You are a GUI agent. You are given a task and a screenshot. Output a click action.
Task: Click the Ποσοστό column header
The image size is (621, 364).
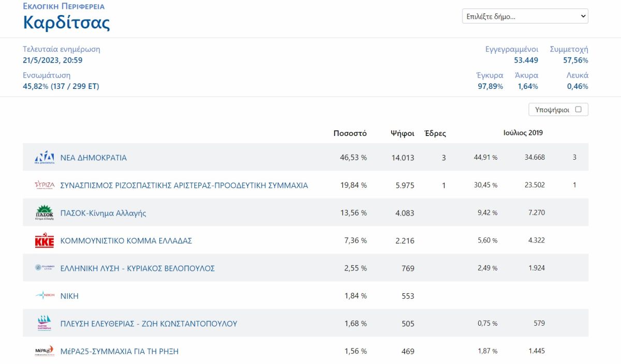click(350, 133)
